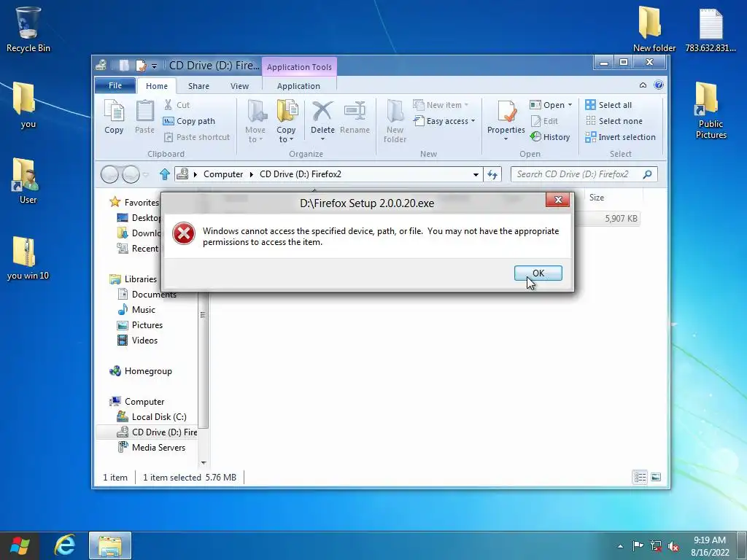Open Libraries in navigation pane
This screenshot has height=560, width=747.
(x=134, y=279)
